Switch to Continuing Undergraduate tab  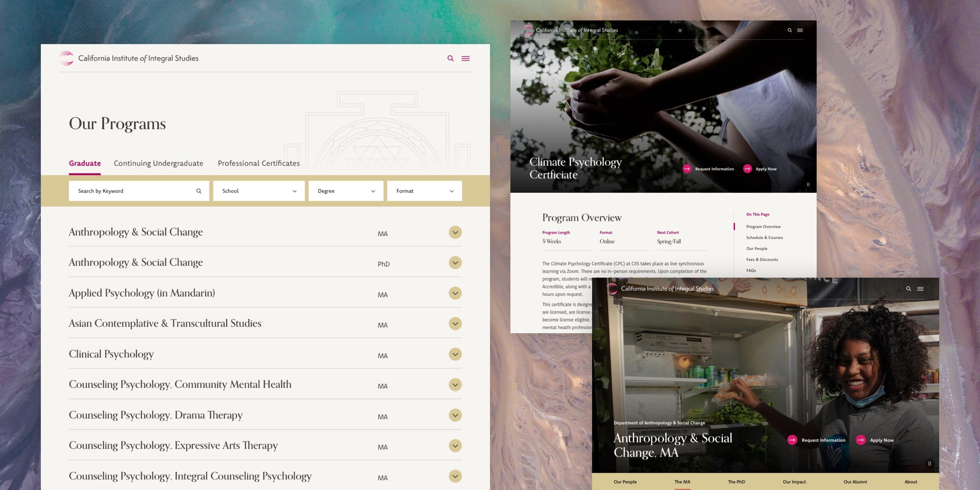pyautogui.click(x=158, y=163)
